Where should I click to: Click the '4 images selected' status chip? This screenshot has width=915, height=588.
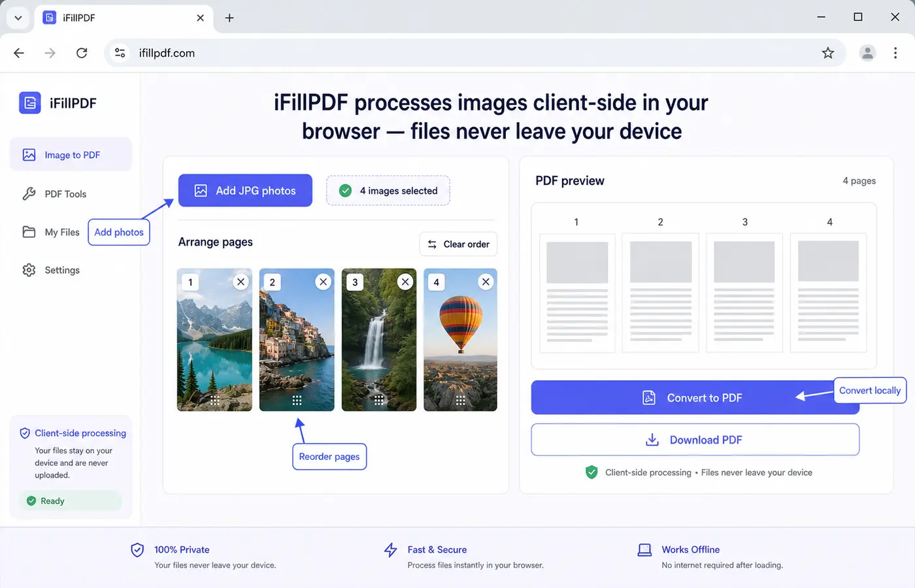(x=388, y=191)
